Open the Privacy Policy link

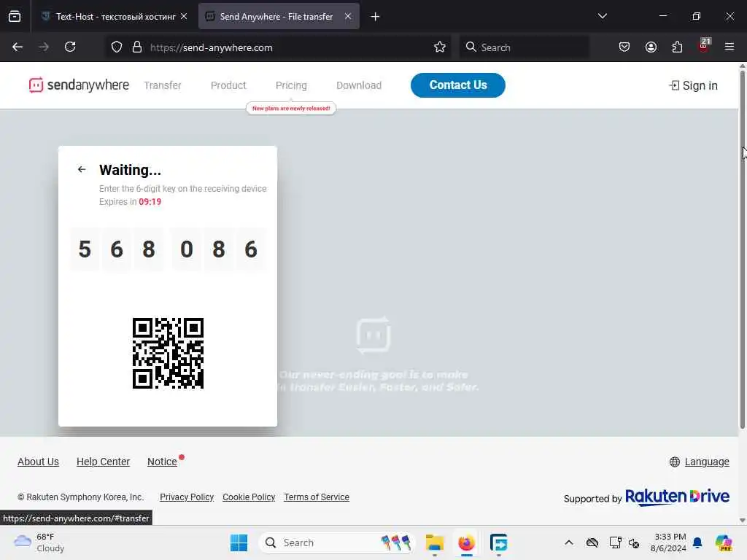pyautogui.click(x=187, y=497)
